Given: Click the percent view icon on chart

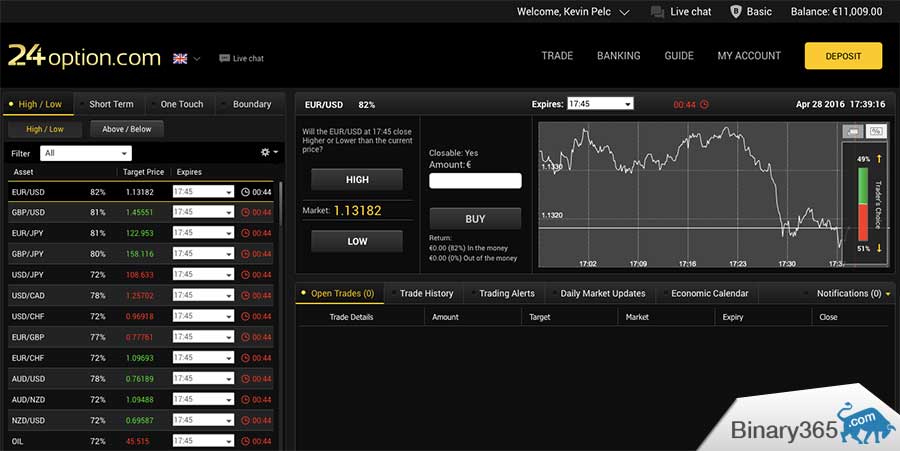Looking at the screenshot, I should coord(876,131).
